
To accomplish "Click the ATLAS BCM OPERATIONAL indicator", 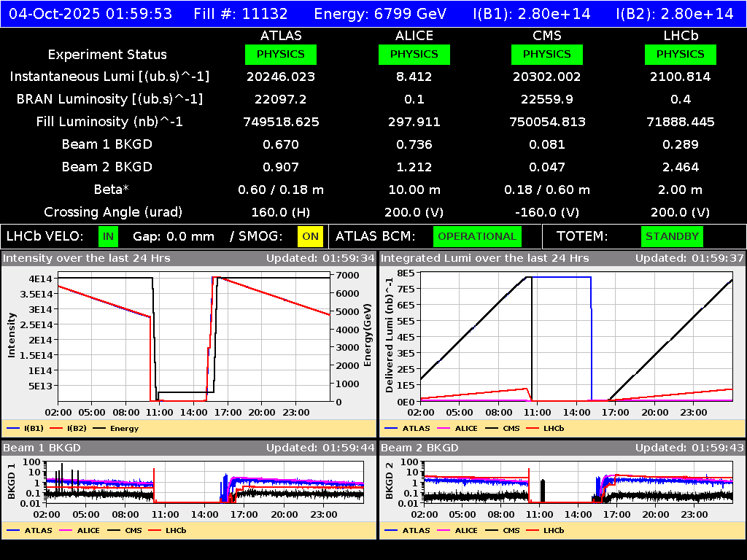I will [477, 236].
